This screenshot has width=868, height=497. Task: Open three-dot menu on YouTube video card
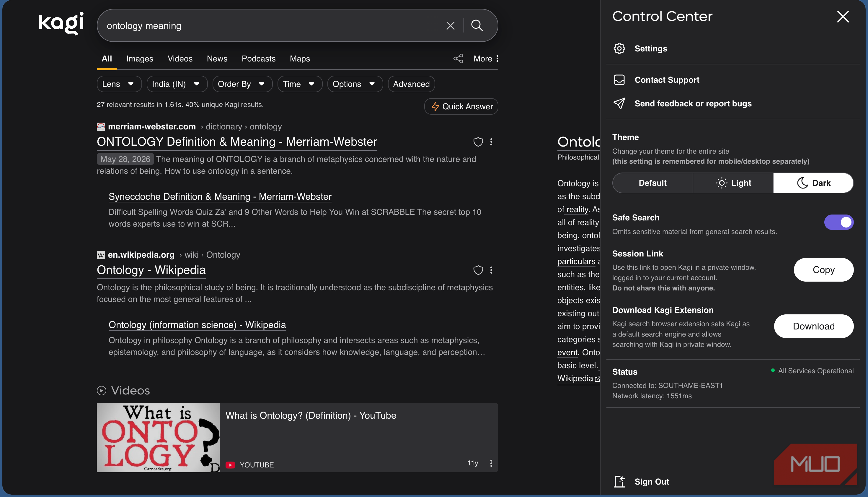pyautogui.click(x=491, y=463)
